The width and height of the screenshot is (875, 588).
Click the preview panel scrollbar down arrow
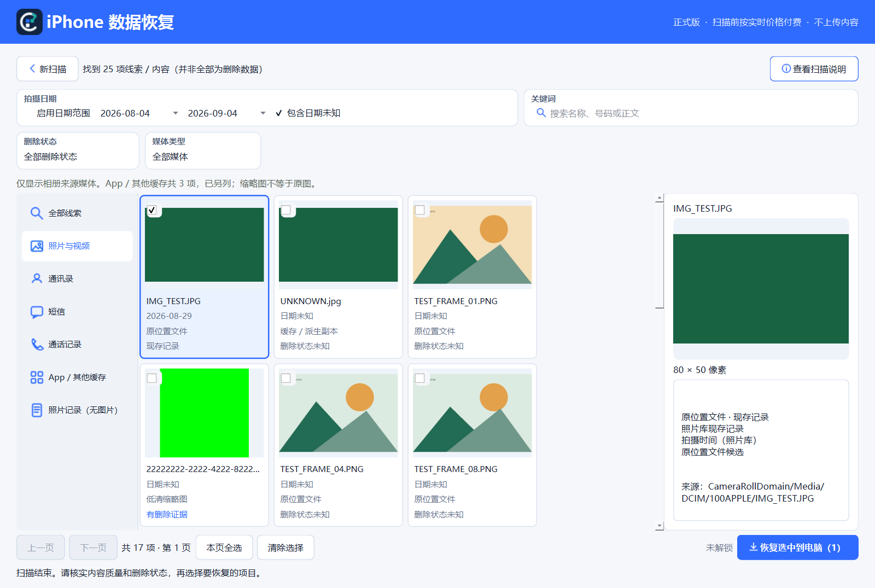[660, 526]
